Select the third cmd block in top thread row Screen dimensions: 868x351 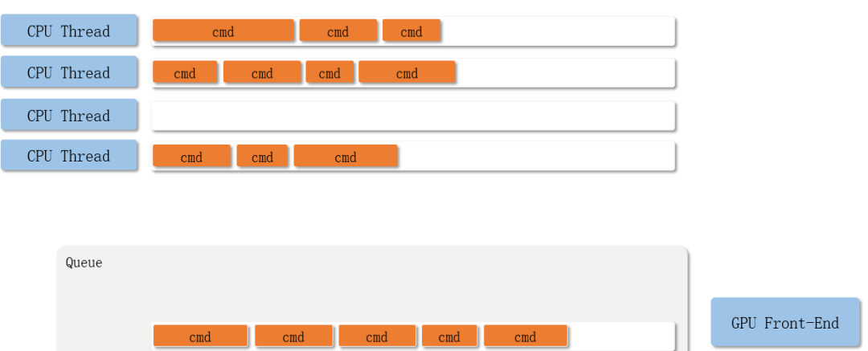pyautogui.click(x=411, y=31)
